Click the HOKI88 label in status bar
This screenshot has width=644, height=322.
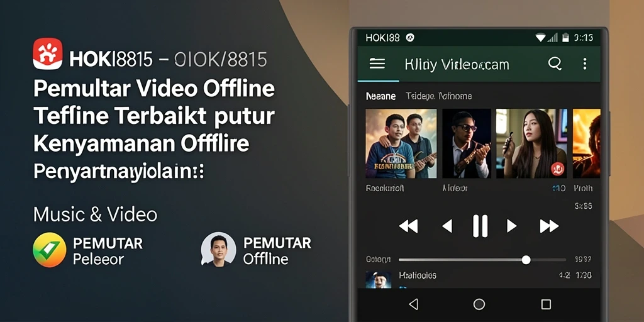382,38
